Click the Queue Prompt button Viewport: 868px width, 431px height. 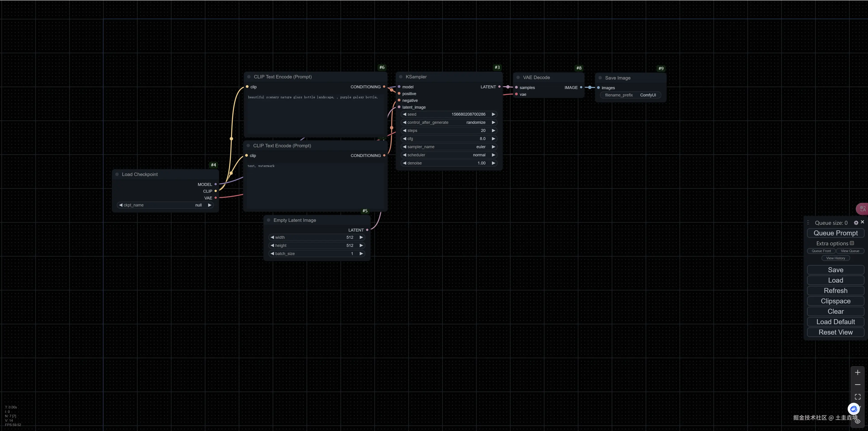point(835,233)
